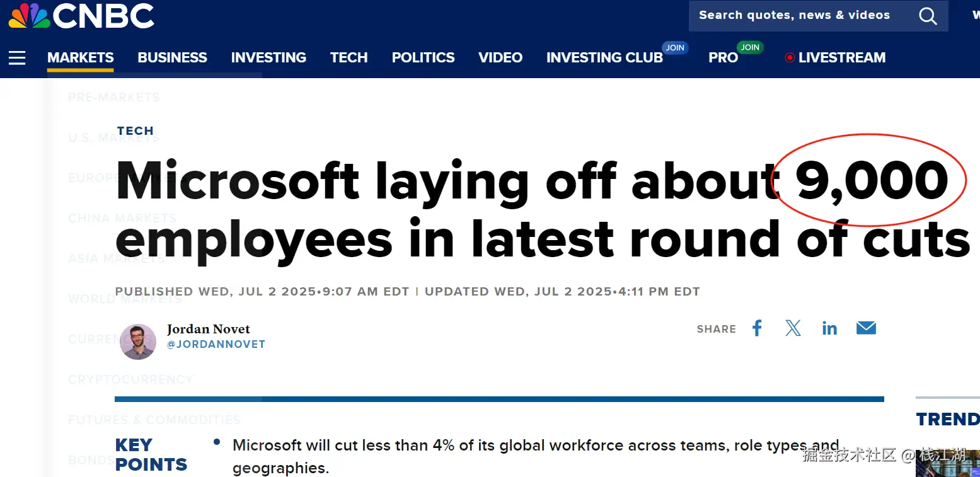The width and height of the screenshot is (980, 477).
Task: Click the Livestream red record icon
Action: pos(789,58)
